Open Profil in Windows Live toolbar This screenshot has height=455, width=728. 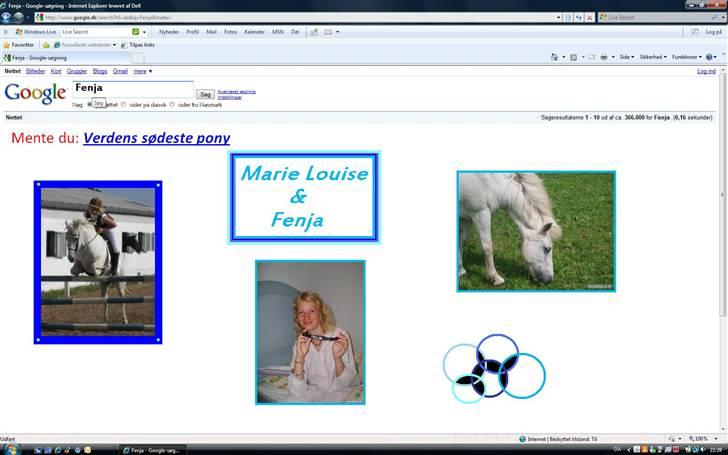pos(193,32)
